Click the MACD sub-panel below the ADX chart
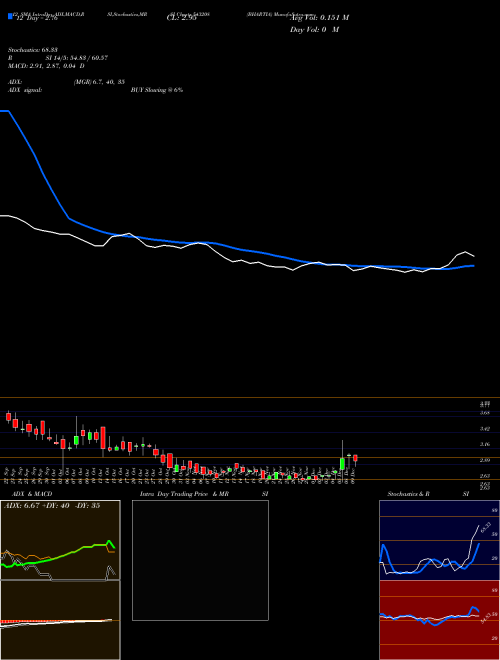500x660 pixels. 60,620
